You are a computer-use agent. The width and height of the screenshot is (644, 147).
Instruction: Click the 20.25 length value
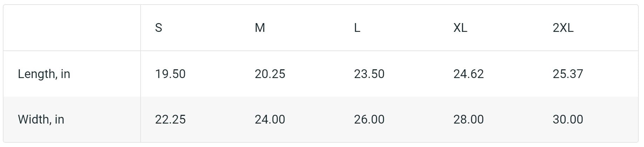click(x=270, y=74)
